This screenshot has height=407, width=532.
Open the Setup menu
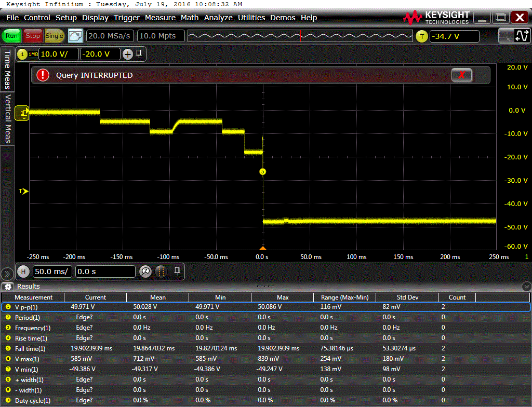click(66, 18)
